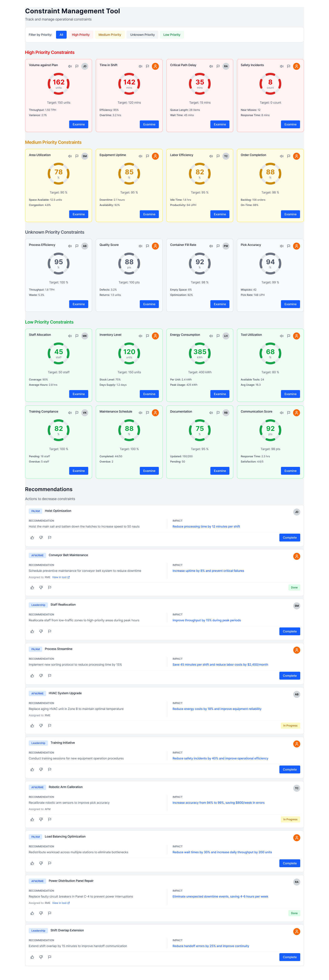Flag the Shift Overlap Extension recommendation
This screenshot has height=980, width=329.
coord(50,957)
